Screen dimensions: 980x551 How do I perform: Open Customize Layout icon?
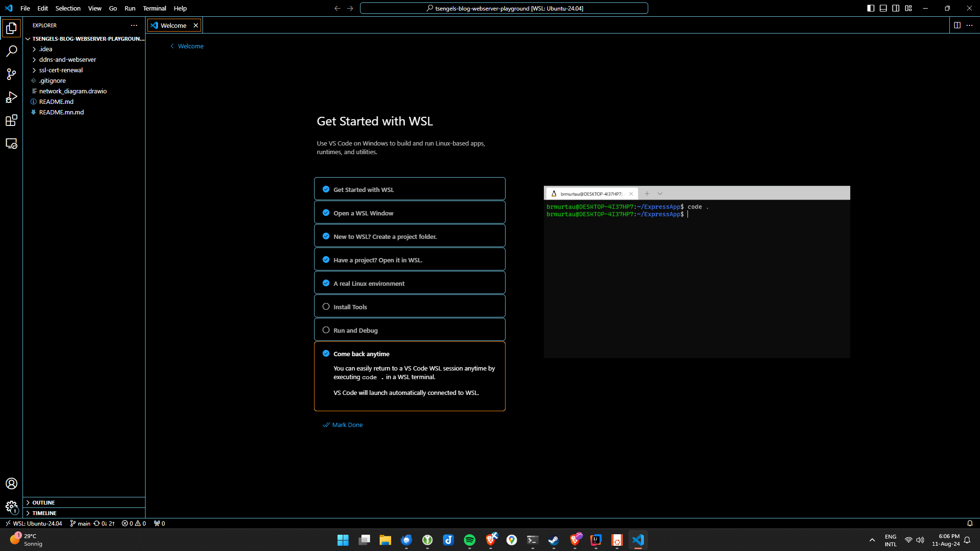tap(908, 8)
